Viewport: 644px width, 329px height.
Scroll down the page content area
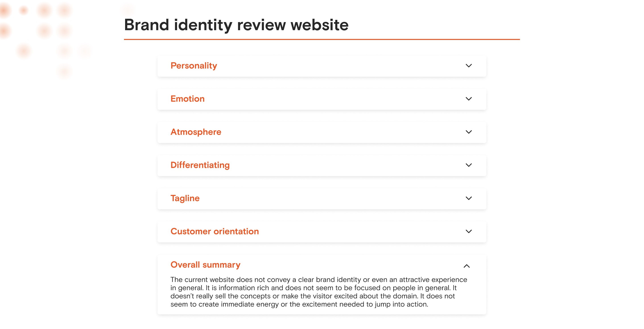click(x=322, y=168)
